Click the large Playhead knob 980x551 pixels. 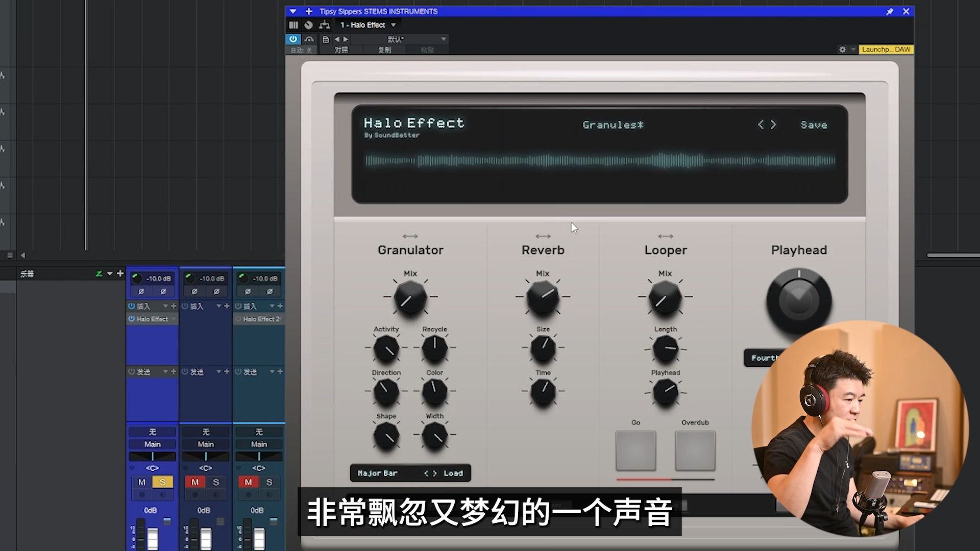tap(799, 301)
